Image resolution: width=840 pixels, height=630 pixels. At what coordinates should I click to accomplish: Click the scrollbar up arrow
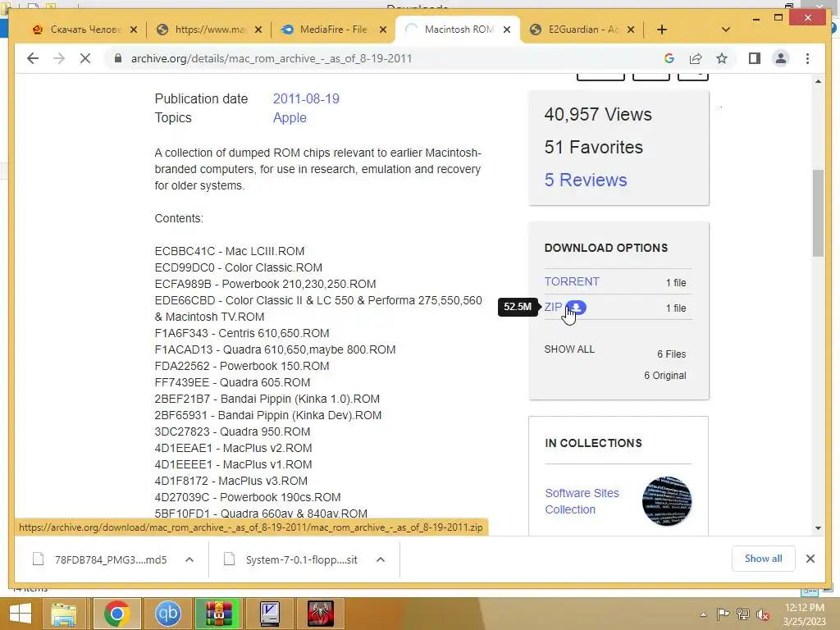[x=818, y=81]
